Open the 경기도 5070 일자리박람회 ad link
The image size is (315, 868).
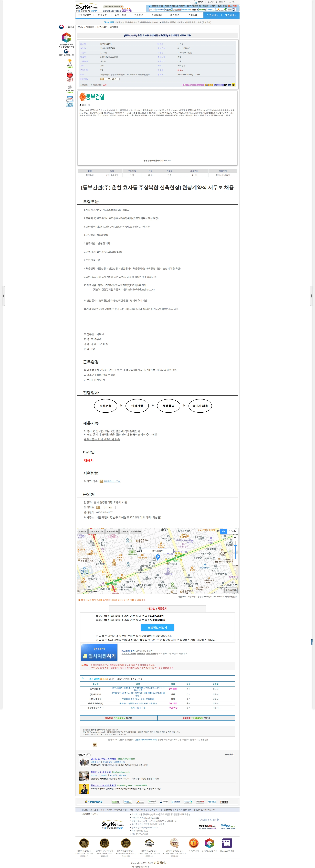[x=103, y=759]
